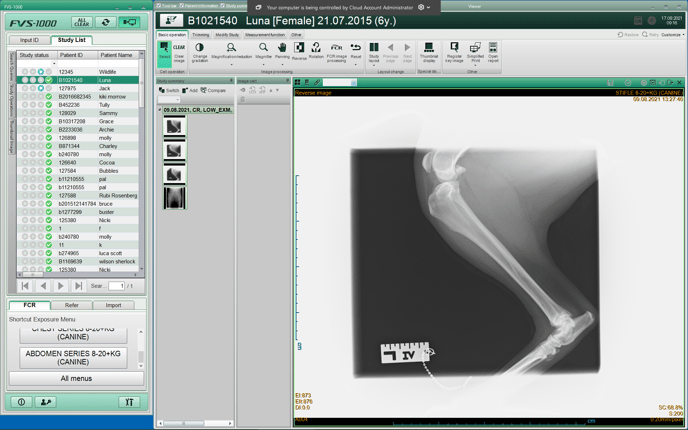Select patient Tully in study list
The width and height of the screenshot is (688, 430).
(104, 105)
